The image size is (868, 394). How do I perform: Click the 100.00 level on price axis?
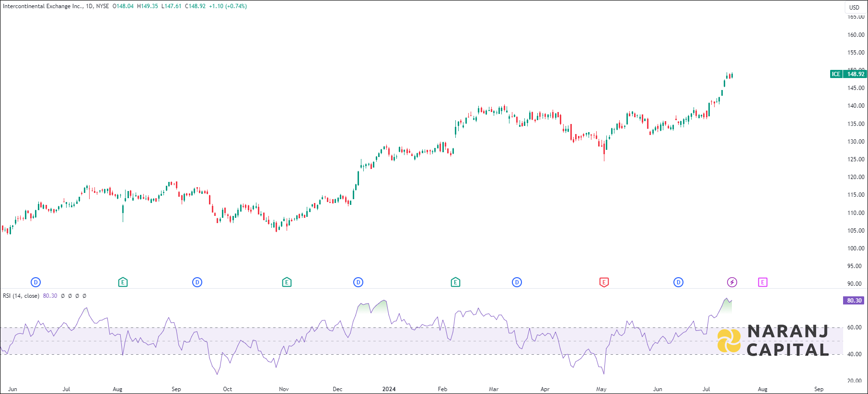pyautogui.click(x=856, y=248)
